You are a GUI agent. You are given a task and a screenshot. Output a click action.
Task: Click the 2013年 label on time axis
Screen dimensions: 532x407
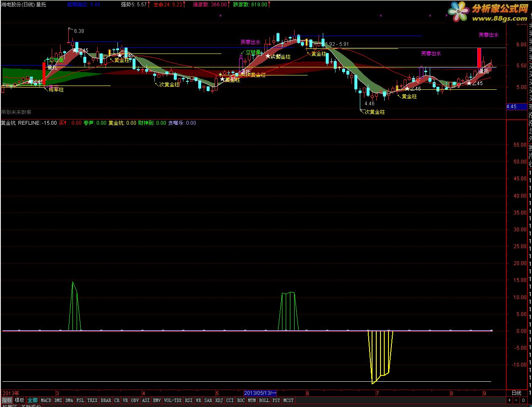(x=10, y=393)
